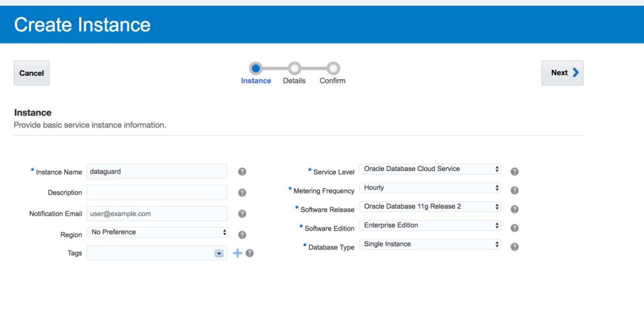Screen dimensions: 644x313
Task: Go to the Confirm wizard step
Action: tap(333, 69)
